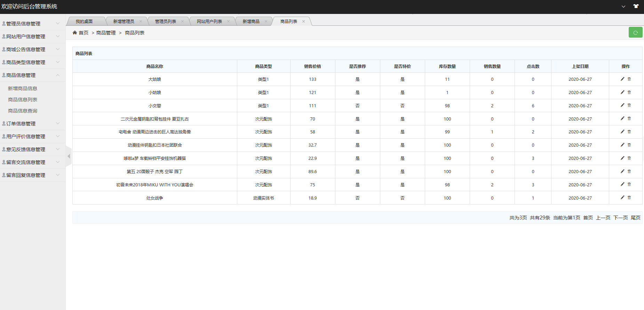Switch to the 我的桌面 tab

click(84, 22)
